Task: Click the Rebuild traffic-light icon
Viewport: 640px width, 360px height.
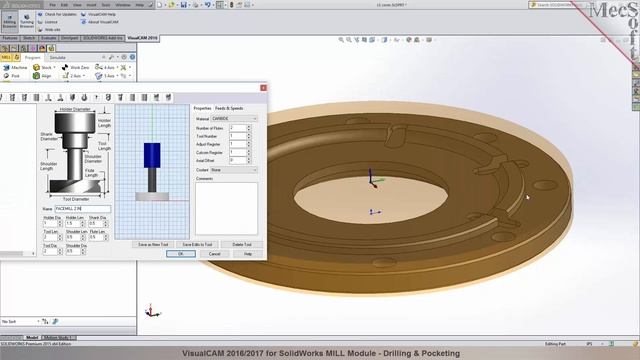Action: click(x=231, y=5)
